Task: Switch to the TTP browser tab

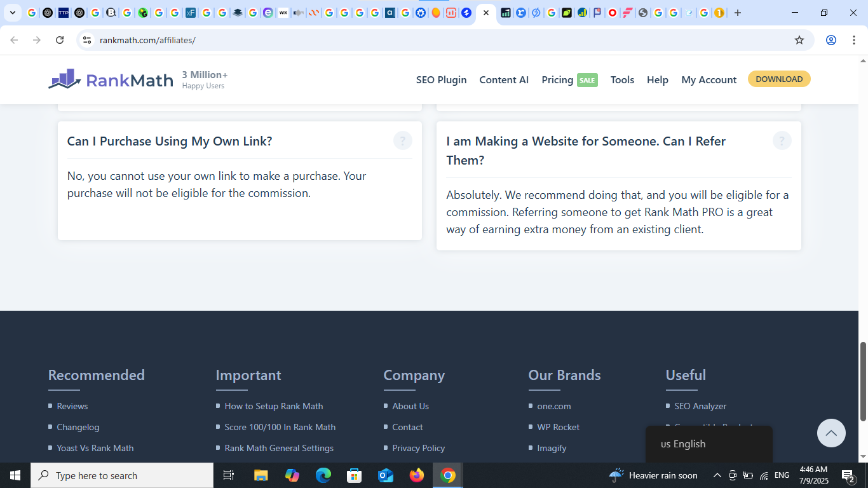Action: pyautogui.click(x=64, y=13)
